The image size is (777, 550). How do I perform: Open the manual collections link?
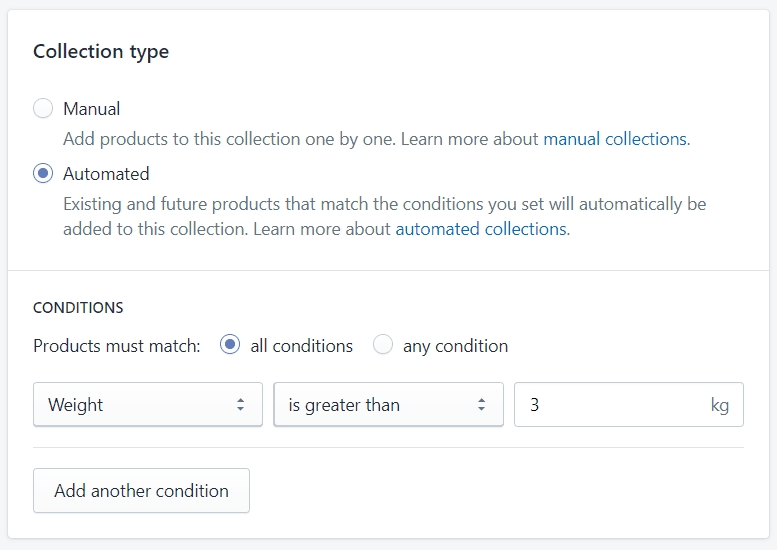point(616,139)
